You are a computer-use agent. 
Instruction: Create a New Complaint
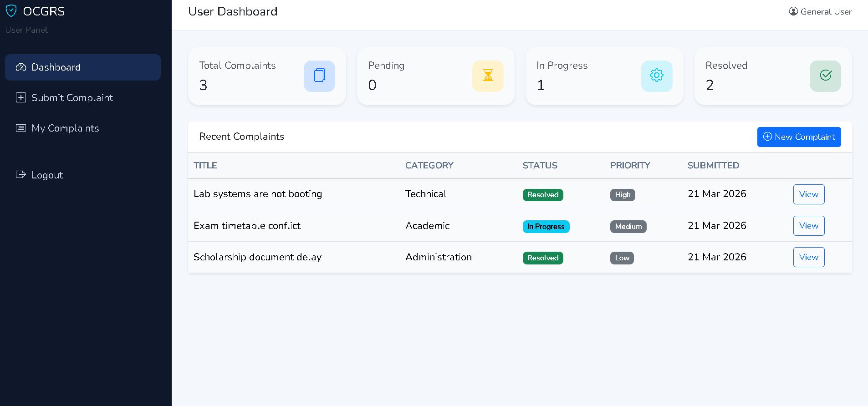799,137
